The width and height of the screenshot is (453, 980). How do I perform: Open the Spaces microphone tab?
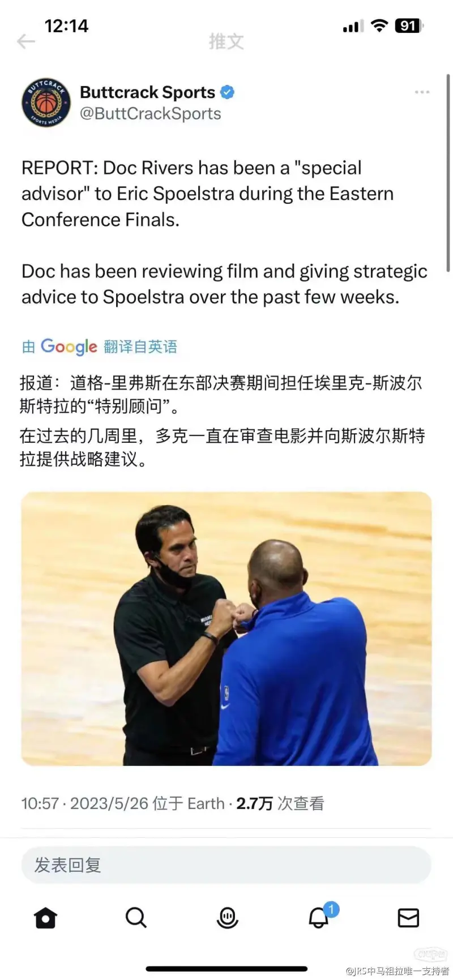[227, 918]
